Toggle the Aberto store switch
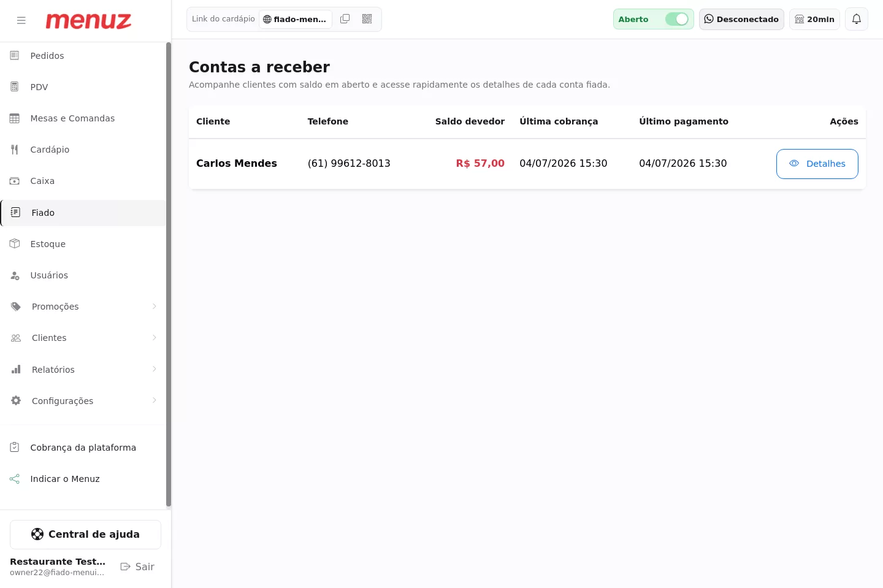Image resolution: width=883 pixels, height=588 pixels. [x=677, y=19]
